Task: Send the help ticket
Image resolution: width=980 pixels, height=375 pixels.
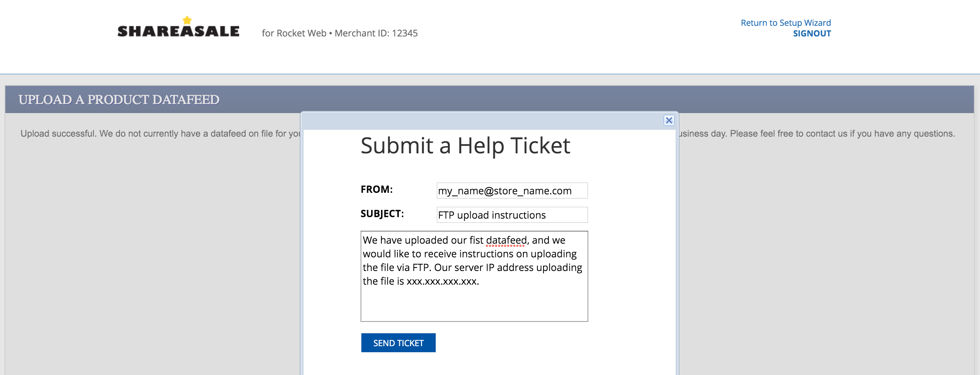Action: click(398, 343)
